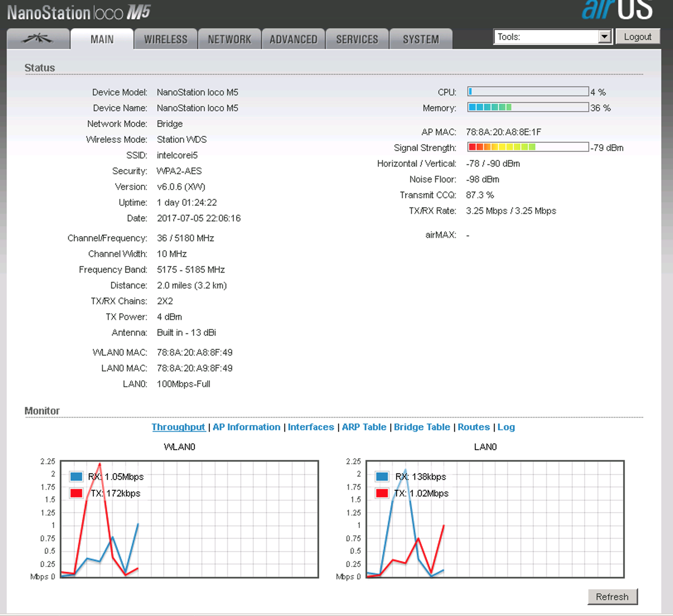The image size is (673, 616).
Task: Open the AP Information link
Action: point(247,427)
